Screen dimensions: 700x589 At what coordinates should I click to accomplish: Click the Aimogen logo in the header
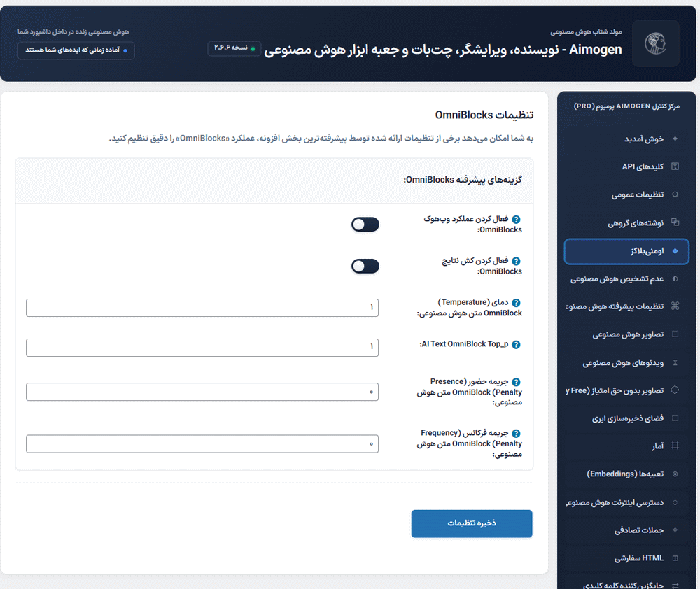coord(655,43)
